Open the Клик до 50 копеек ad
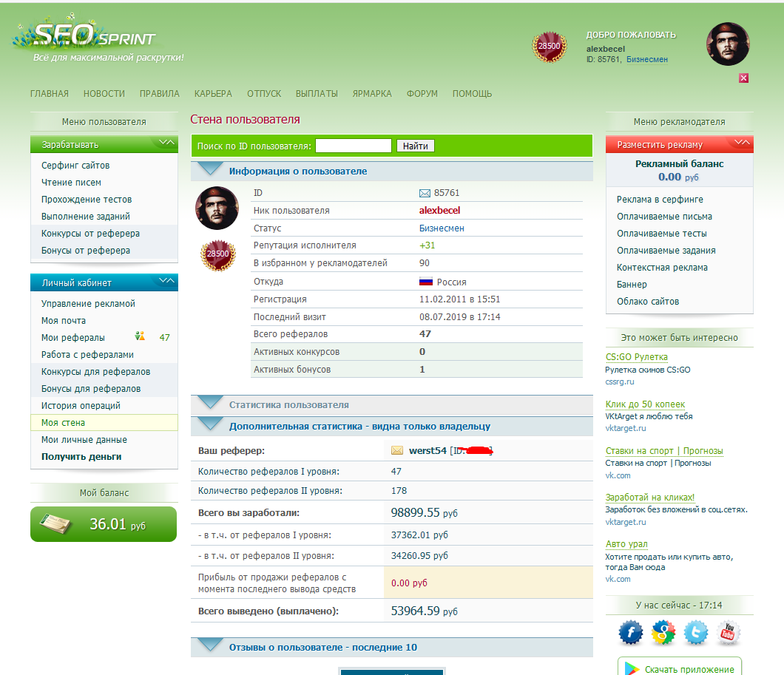Screen dimensions: 784x675 tap(645, 404)
